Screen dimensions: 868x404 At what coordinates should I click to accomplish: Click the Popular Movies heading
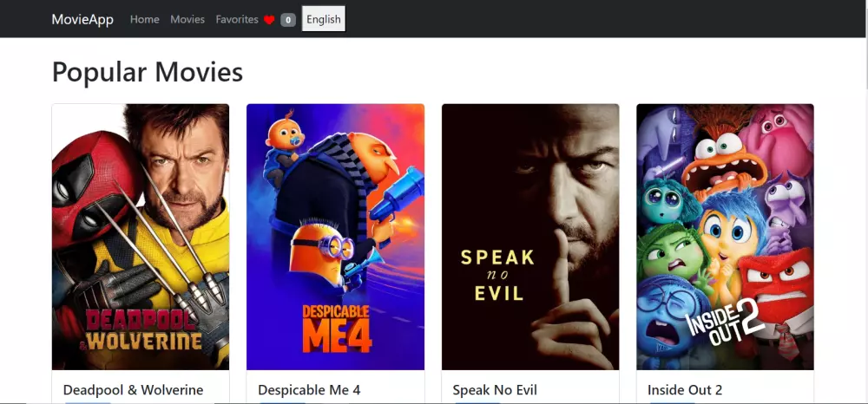[148, 72]
